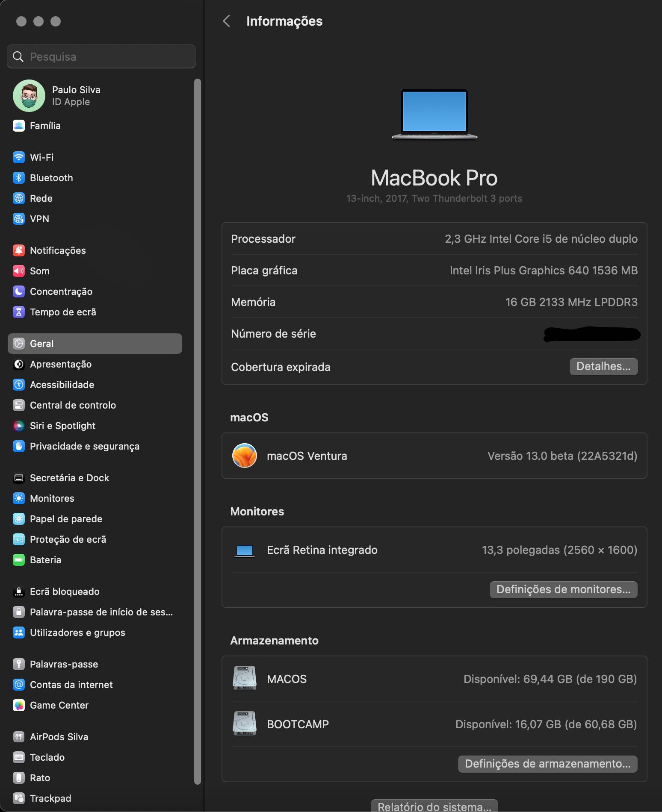Open Trackpad settings icon
Image resolution: width=662 pixels, height=812 pixels.
19,798
